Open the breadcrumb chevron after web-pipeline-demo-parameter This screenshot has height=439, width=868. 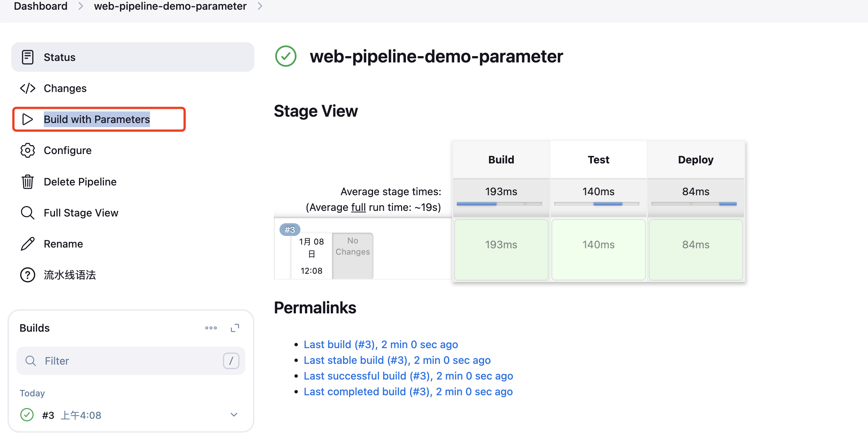pos(260,6)
